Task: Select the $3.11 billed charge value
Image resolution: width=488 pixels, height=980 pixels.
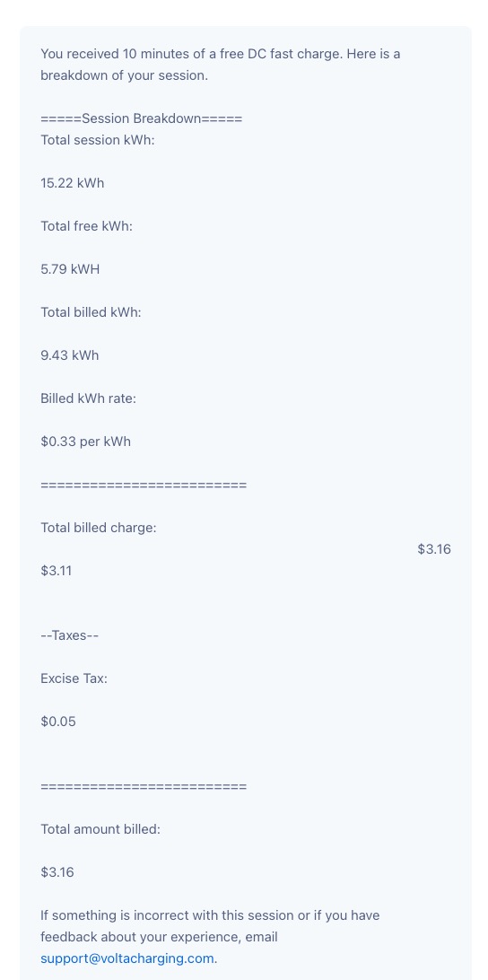Action: (x=57, y=571)
